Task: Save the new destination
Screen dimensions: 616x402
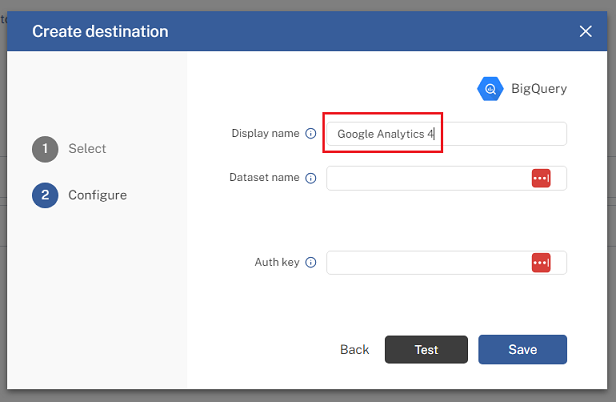Action: coord(522,349)
